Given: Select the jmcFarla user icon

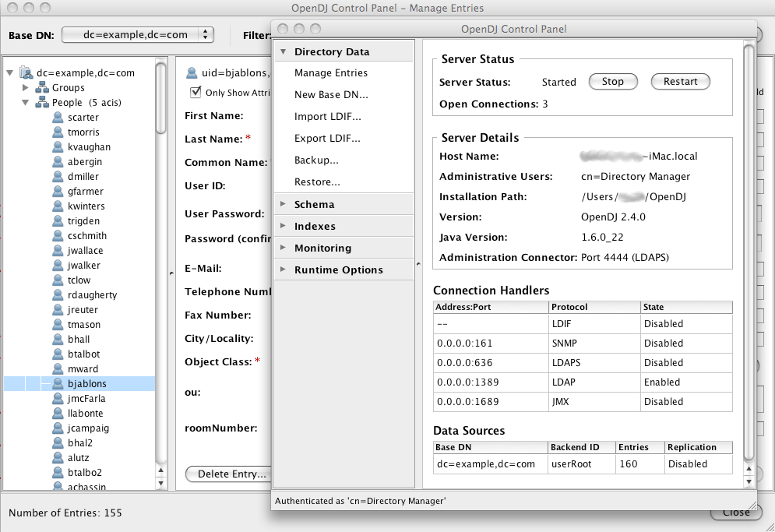Looking at the screenshot, I should (x=58, y=399).
